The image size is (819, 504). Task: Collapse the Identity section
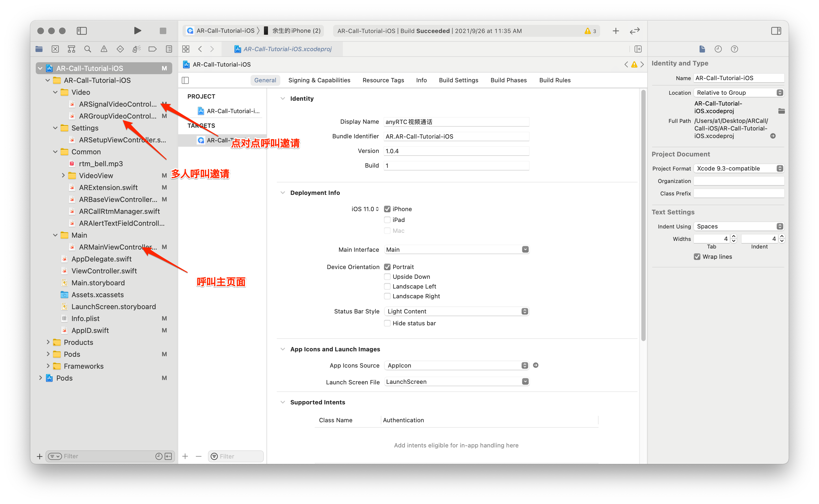283,99
